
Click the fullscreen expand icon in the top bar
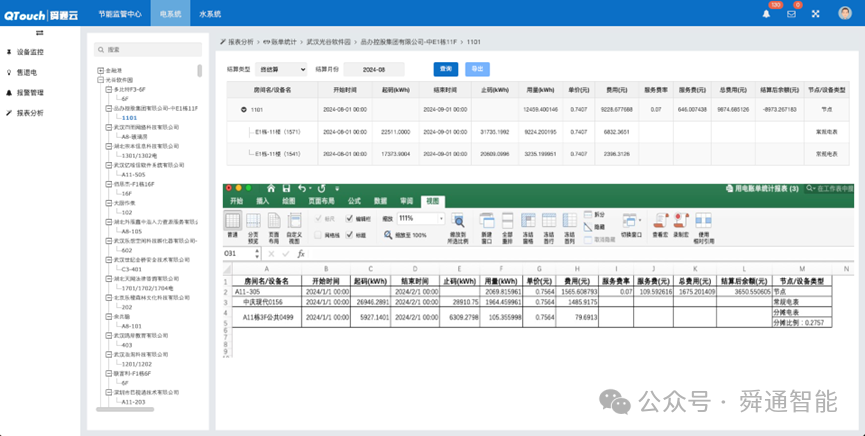[815, 14]
